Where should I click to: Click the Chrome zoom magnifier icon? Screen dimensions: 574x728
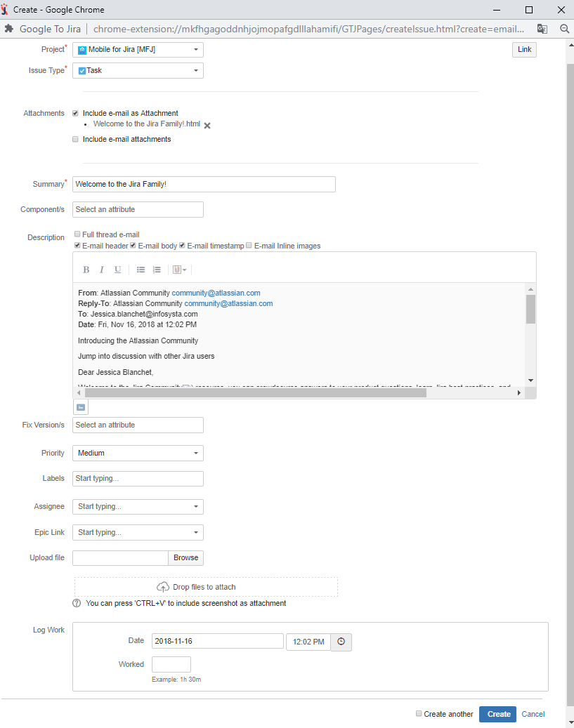pyautogui.click(x=564, y=29)
